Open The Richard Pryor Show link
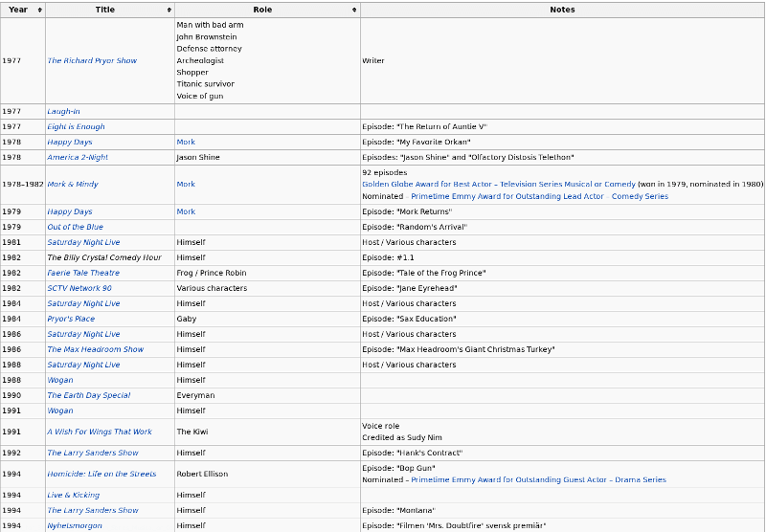766x532 pixels. coord(92,60)
